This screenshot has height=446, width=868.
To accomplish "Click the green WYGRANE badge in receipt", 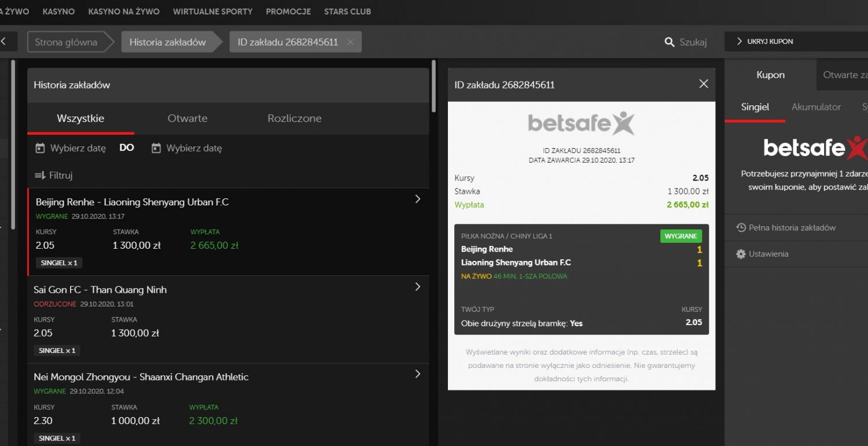I will click(x=681, y=236).
